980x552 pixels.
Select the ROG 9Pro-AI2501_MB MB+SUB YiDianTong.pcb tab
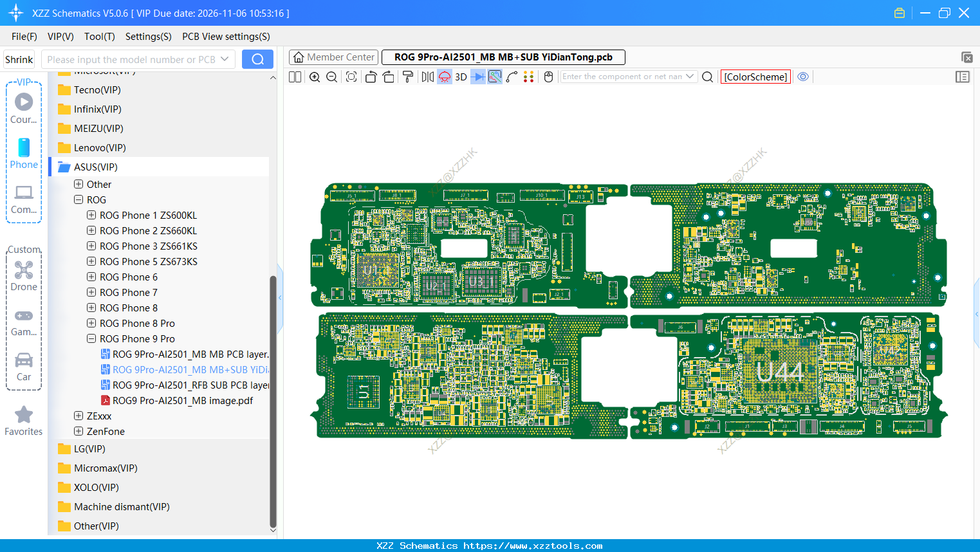click(x=503, y=57)
